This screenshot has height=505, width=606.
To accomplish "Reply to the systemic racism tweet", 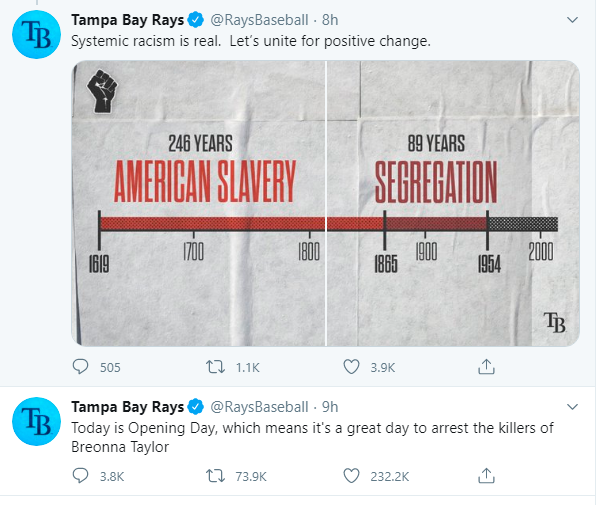I will [x=81, y=367].
